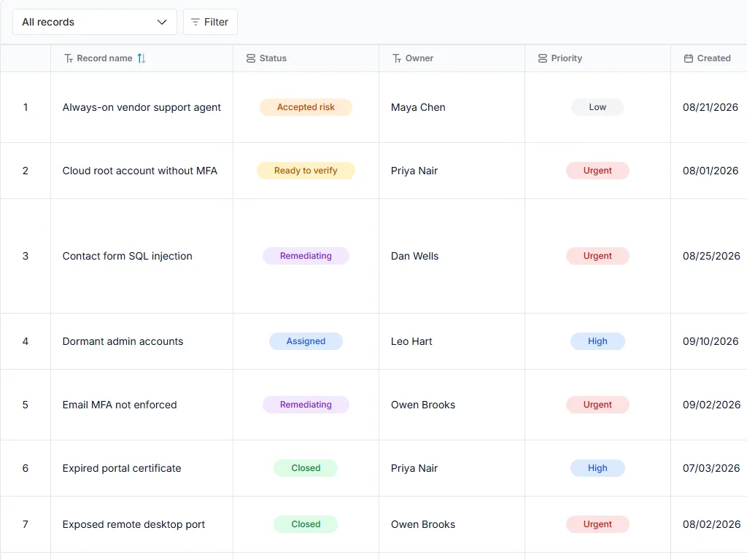Click Priya Nair in Expired portal certificate row
The height and width of the screenshot is (560, 747).
point(414,468)
